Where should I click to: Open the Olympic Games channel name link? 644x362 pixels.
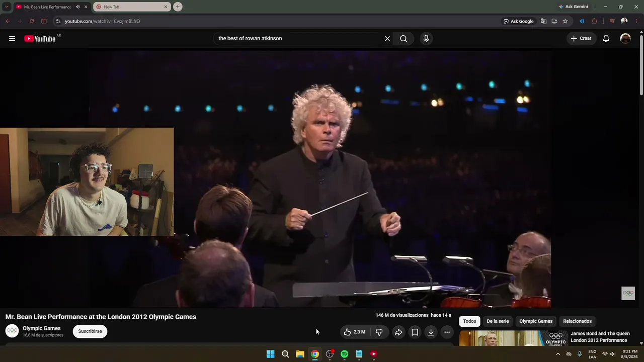point(42,328)
